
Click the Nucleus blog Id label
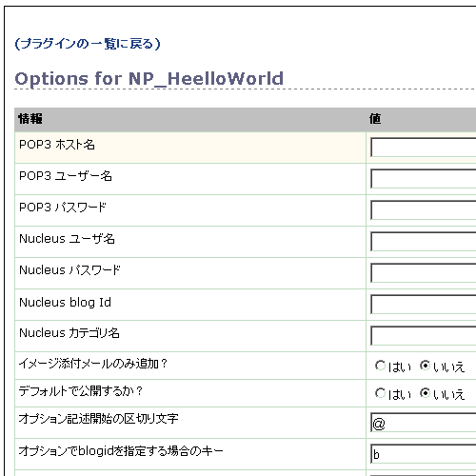65,302
